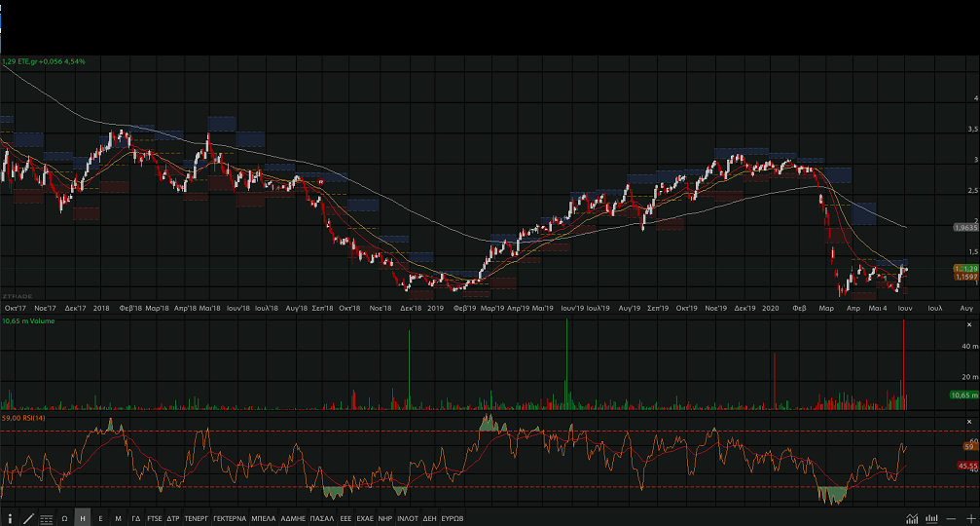
Task: Close the RSI(14) indicator panel
Action: [970, 420]
